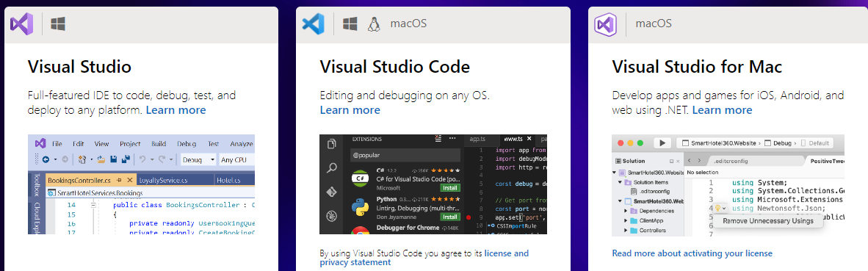Screen dimensions: 868x271
Task: Open Learn more link under Visual Studio
Action: coord(176,109)
